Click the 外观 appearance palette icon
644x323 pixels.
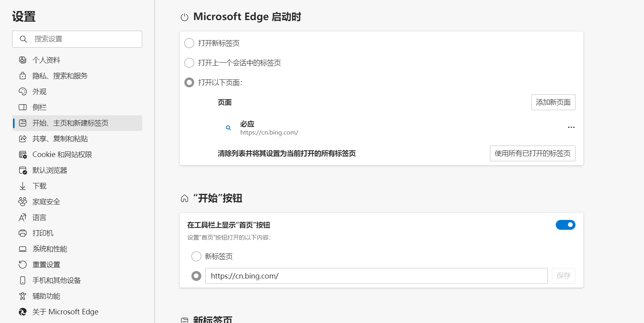click(23, 91)
